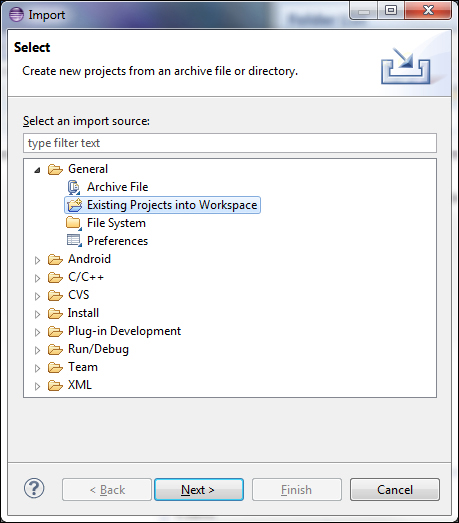459x523 pixels.
Task: Open help via the question mark icon
Action: [34, 488]
